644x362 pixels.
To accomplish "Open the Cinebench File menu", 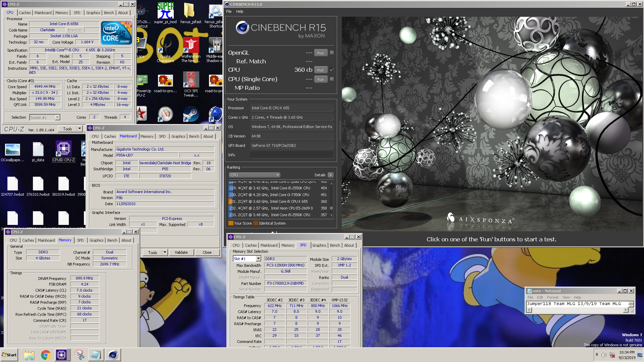I will pyautogui.click(x=229, y=11).
